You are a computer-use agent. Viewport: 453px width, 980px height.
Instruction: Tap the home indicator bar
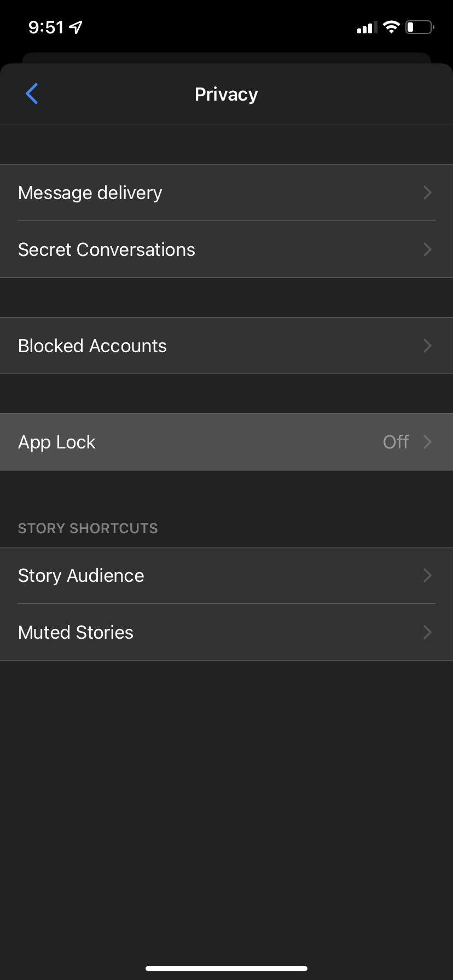pos(226,969)
